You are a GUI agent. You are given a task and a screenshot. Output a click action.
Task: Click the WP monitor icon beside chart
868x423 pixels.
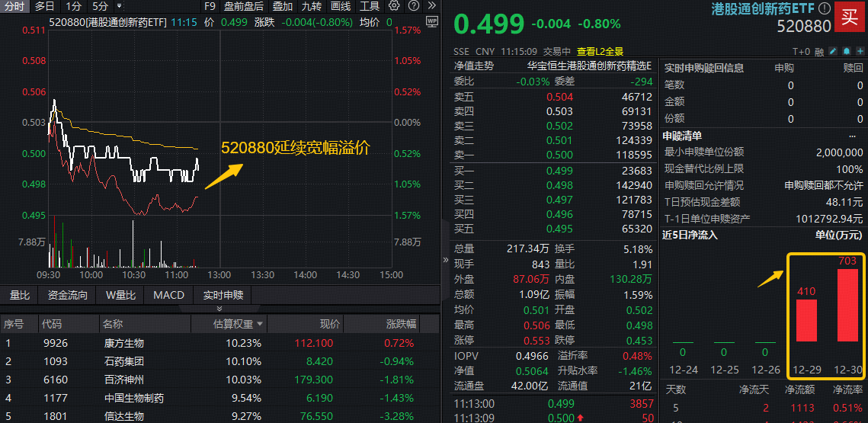(x=432, y=22)
